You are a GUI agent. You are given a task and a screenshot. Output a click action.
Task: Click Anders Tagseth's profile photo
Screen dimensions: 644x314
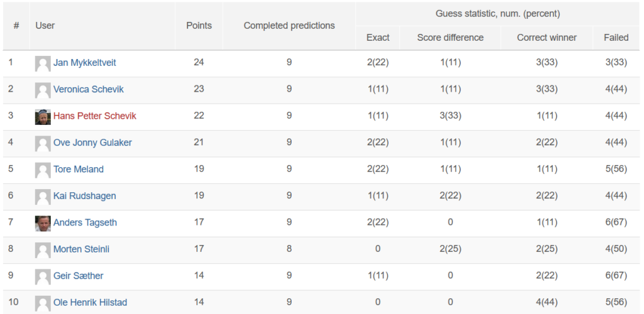pyautogui.click(x=43, y=223)
